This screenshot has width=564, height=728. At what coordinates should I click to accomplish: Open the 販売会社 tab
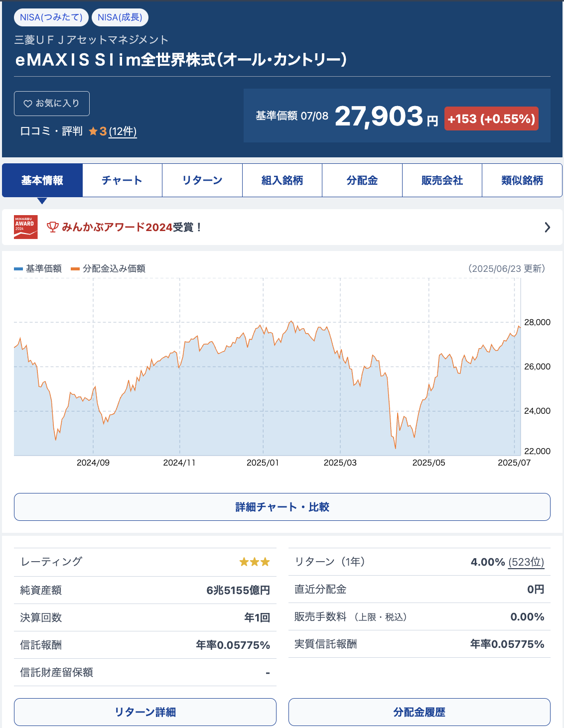442,180
